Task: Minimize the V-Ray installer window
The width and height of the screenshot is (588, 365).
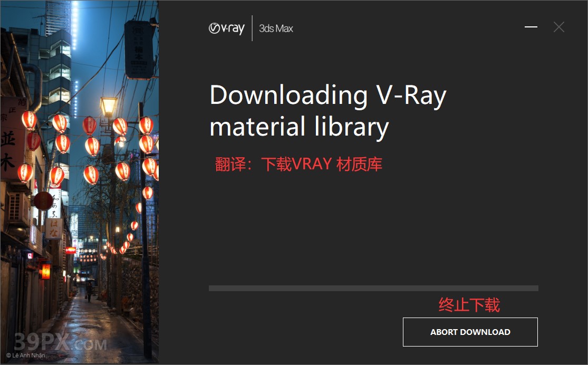Action: [531, 27]
